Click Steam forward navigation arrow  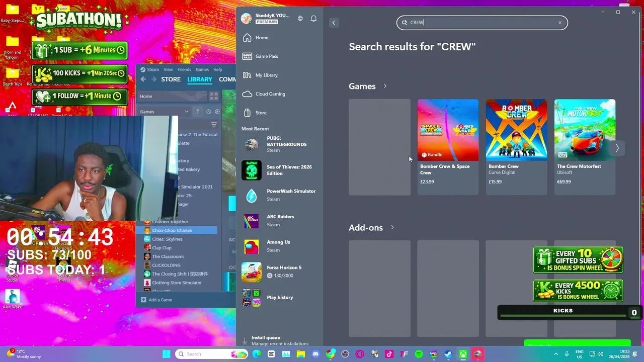pos(153,79)
